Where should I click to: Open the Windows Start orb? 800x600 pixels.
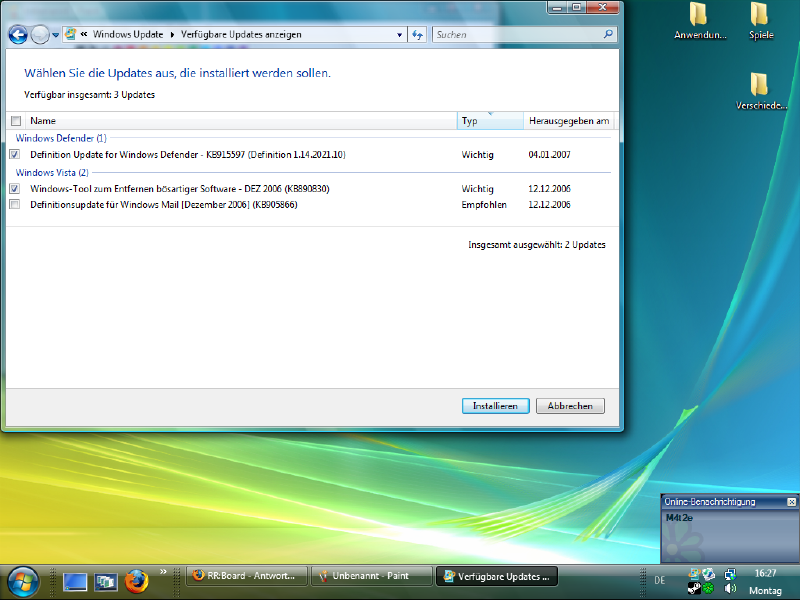[22, 582]
